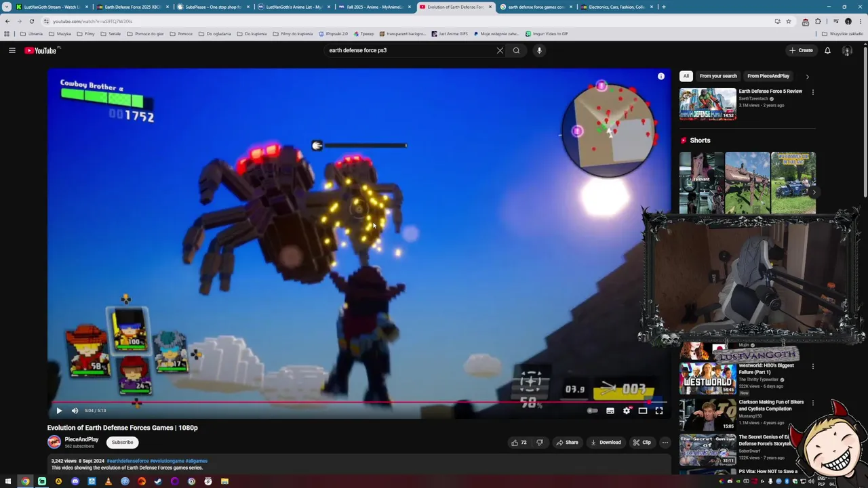The width and height of the screenshot is (868, 488).
Task: Share the video
Action: 567,443
